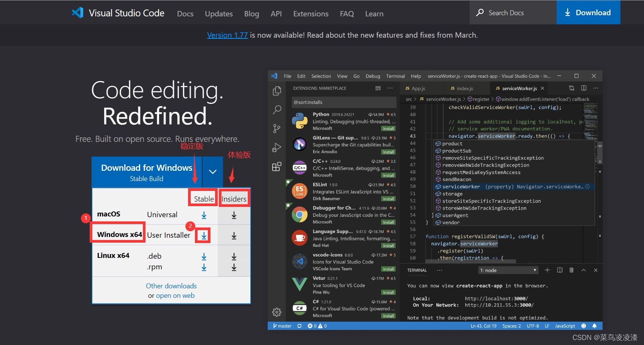Image resolution: width=644 pixels, height=345 pixels.
Task: Open the File menu in VS Code window
Action: [x=288, y=76]
